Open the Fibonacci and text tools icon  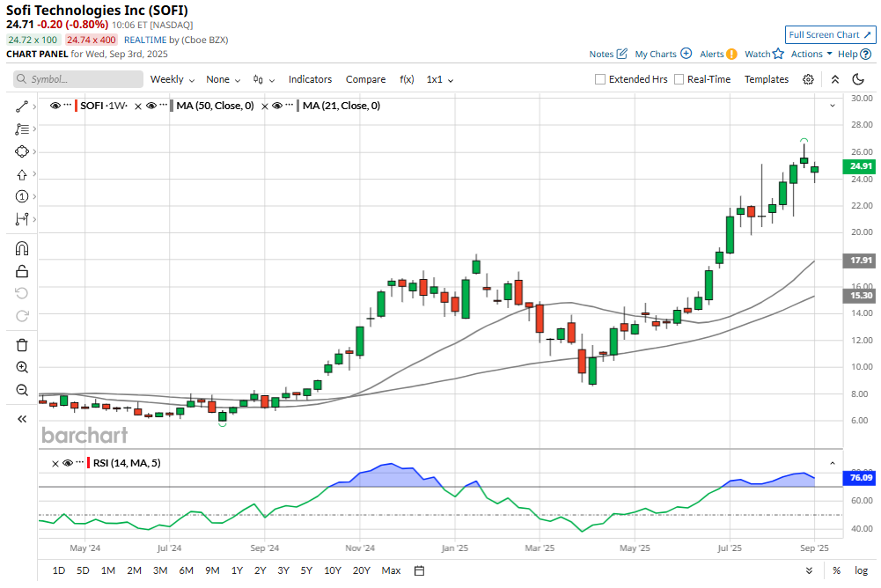(21, 129)
